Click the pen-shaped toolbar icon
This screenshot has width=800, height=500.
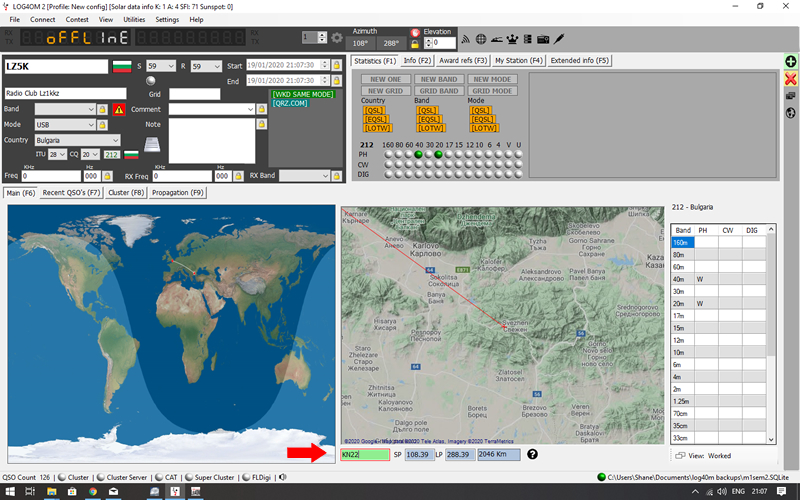(559, 39)
